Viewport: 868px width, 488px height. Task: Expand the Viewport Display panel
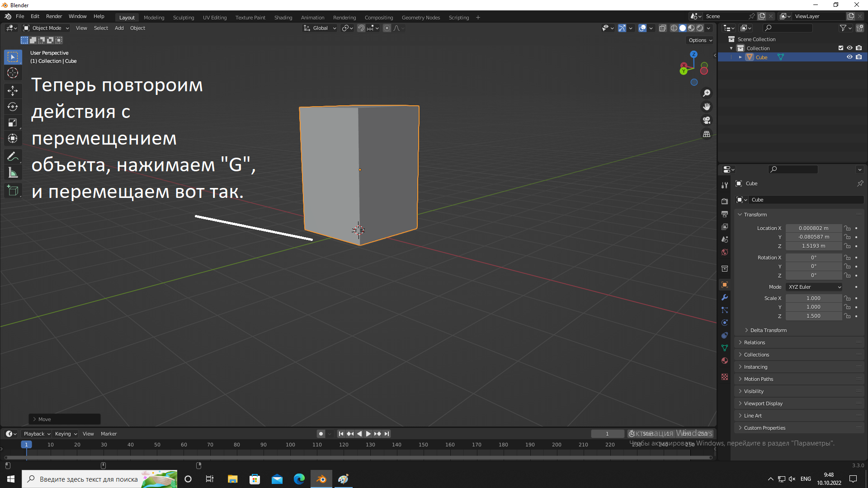763,404
